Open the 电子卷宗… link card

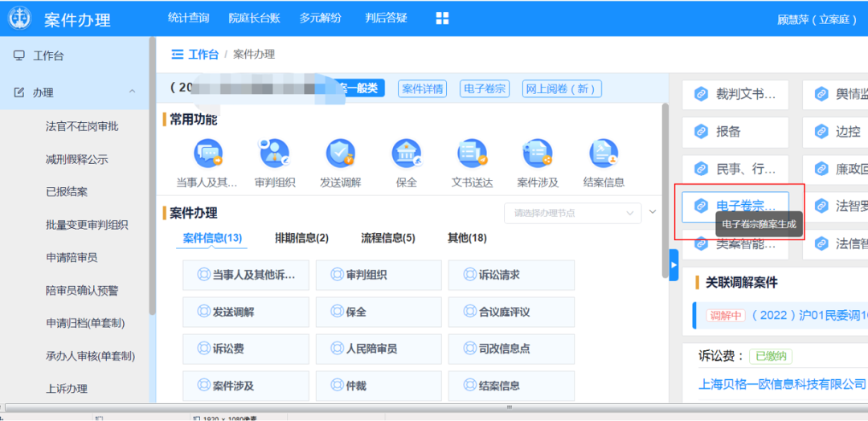point(735,206)
